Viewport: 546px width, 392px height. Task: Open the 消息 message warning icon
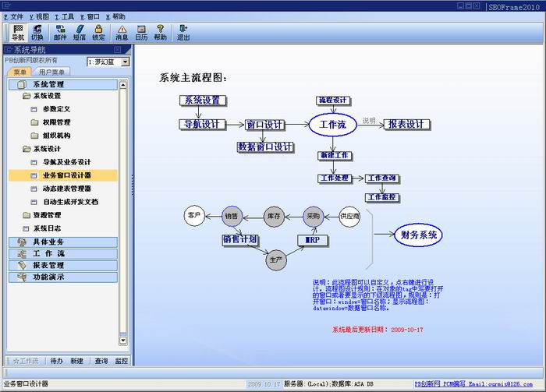(122, 33)
